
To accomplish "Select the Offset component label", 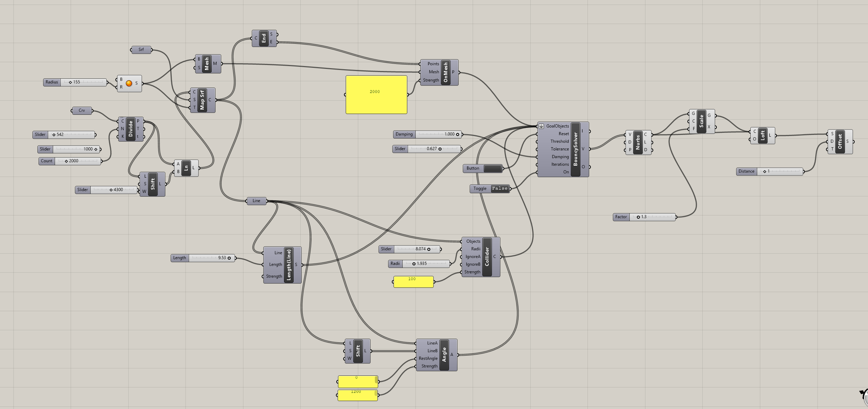I will (840, 142).
